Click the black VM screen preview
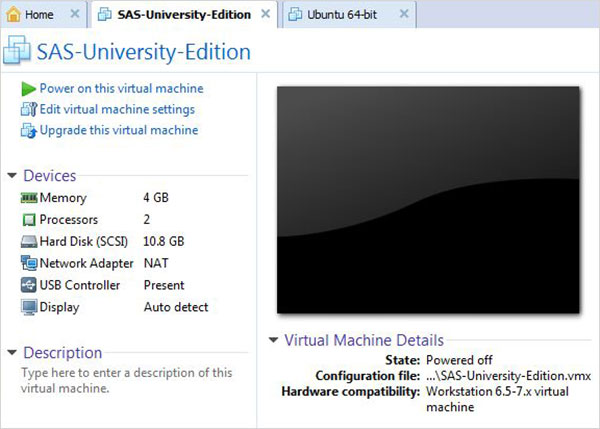This screenshot has height=429, width=600. 428,200
